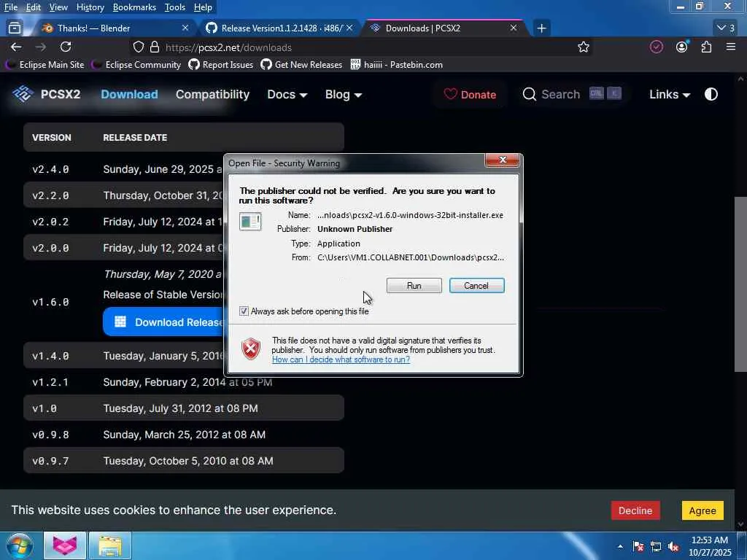Select the v0.9.8 version row
The width and height of the screenshot is (747, 560).
pyautogui.click(x=183, y=435)
